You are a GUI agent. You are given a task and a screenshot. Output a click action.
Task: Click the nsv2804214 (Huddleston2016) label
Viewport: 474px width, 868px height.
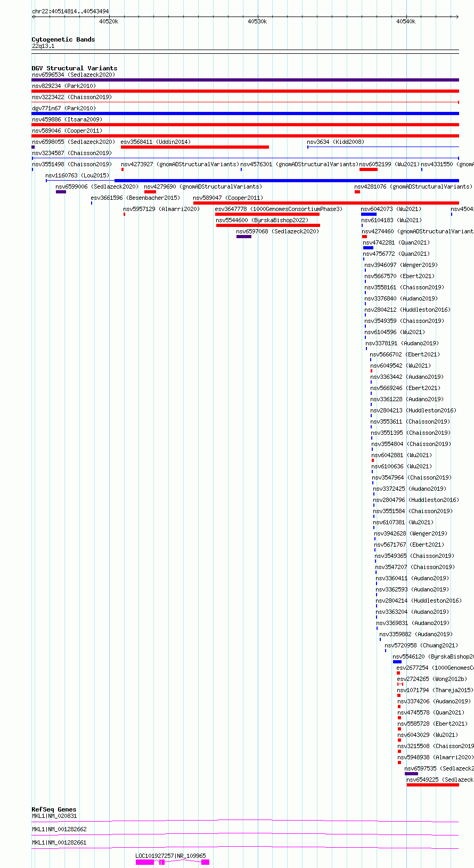tap(419, 601)
